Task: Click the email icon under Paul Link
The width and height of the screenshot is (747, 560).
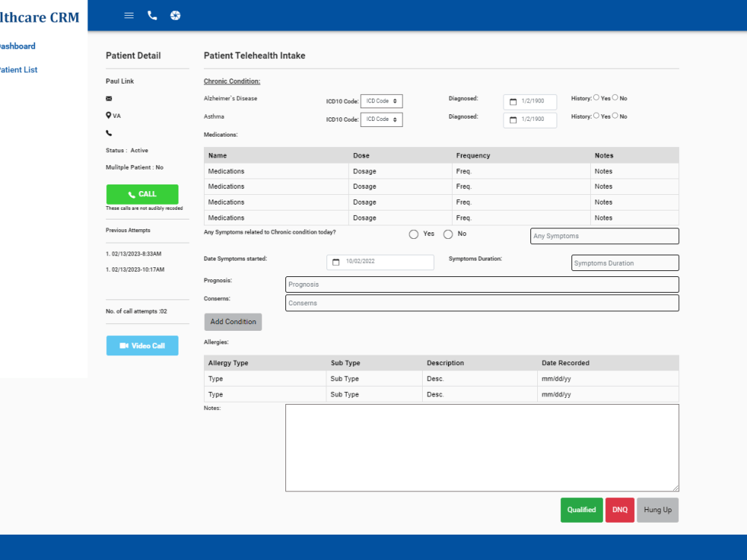Action: pyautogui.click(x=108, y=98)
